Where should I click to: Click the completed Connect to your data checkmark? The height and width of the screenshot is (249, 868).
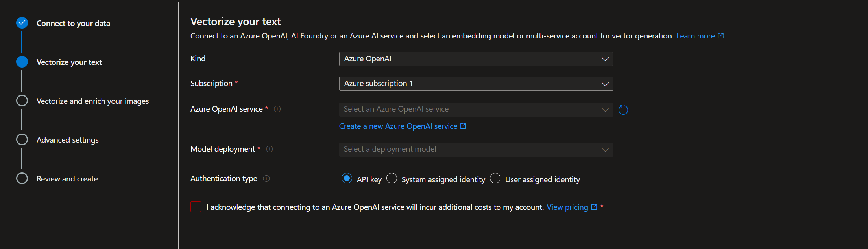22,23
